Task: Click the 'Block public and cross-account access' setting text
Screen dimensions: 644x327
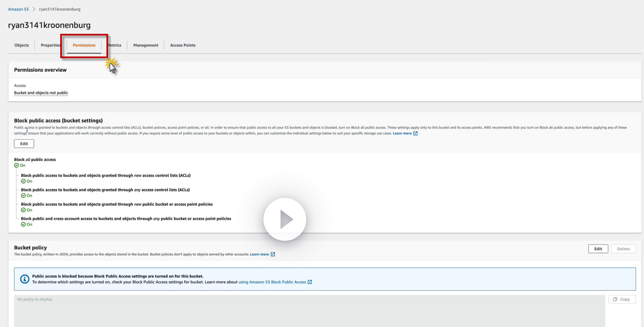Action: (126, 219)
